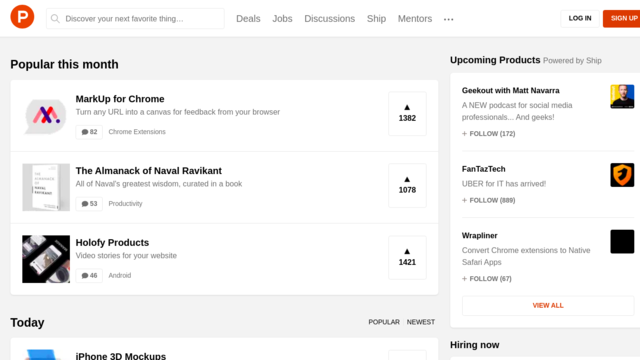The height and width of the screenshot is (360, 640).
Task: Open The Almanack of Naval Ravikant title
Action: pyautogui.click(x=149, y=171)
